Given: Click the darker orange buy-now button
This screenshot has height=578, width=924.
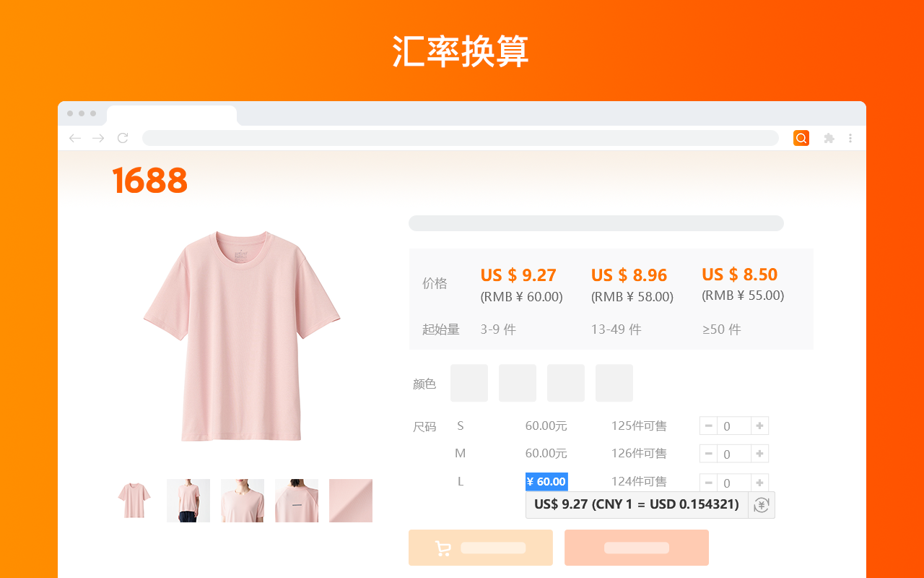Looking at the screenshot, I should tap(636, 547).
